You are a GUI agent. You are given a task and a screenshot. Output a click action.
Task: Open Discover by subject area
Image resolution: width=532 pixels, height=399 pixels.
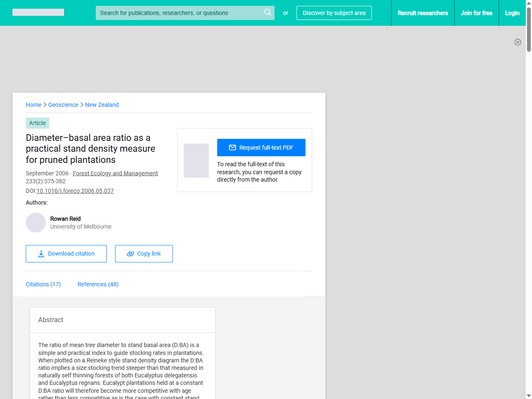(x=334, y=13)
